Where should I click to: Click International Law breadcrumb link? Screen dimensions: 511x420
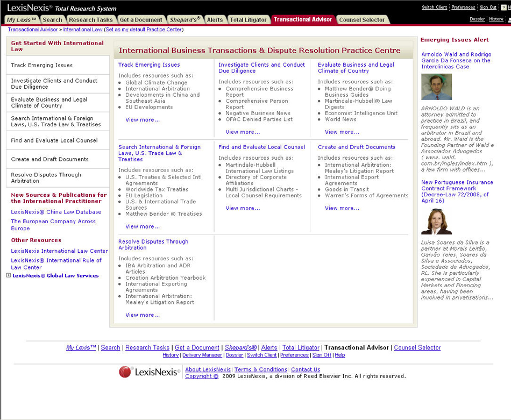click(x=83, y=30)
